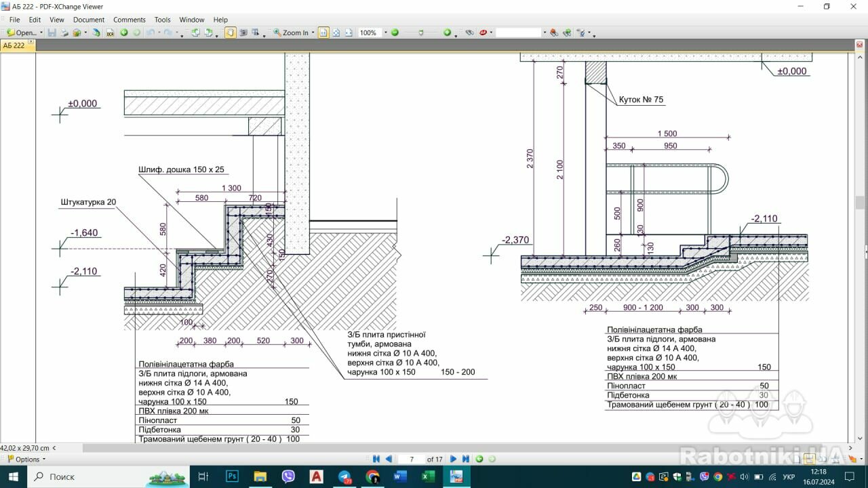868x488 pixels.
Task: Click the Options button
Action: click(x=28, y=459)
